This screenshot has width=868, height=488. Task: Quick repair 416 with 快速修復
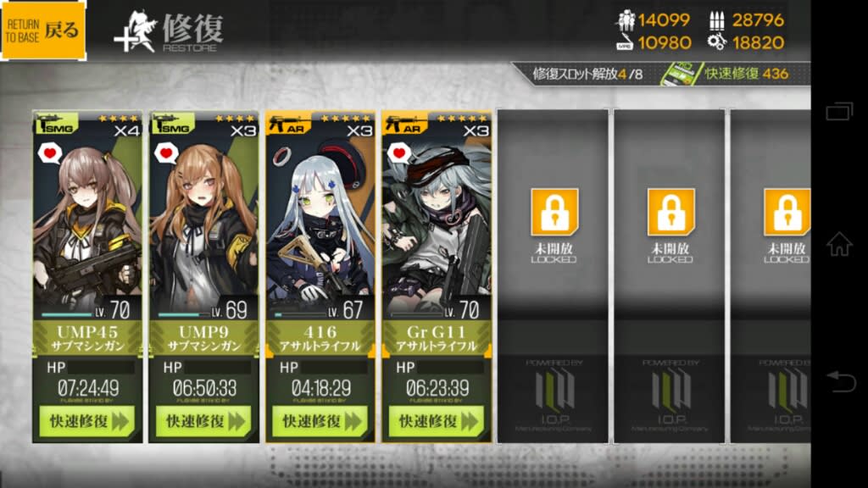tap(320, 421)
